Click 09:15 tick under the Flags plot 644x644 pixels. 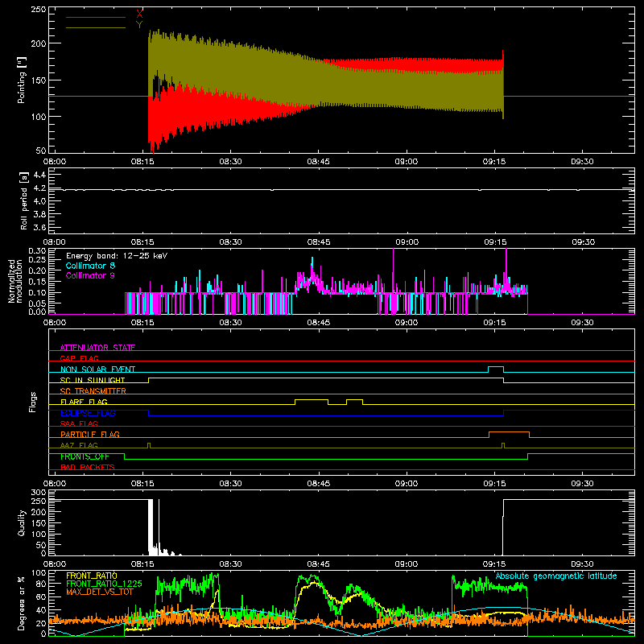tap(494, 484)
